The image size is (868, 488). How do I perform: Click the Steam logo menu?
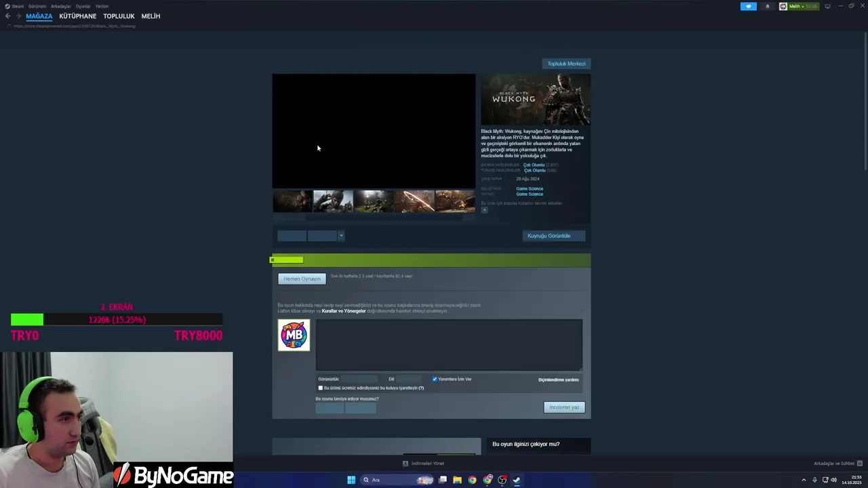click(7, 6)
